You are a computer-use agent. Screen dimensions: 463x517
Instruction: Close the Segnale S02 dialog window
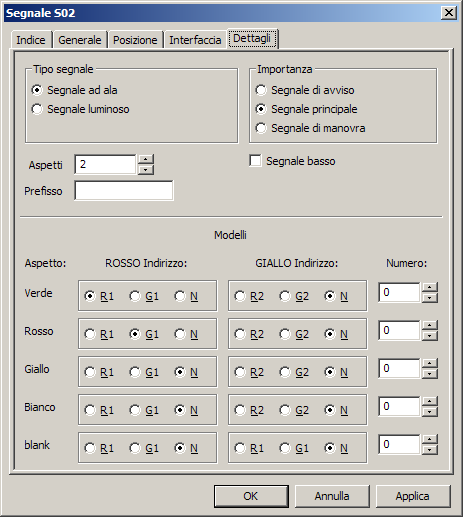(449, 13)
